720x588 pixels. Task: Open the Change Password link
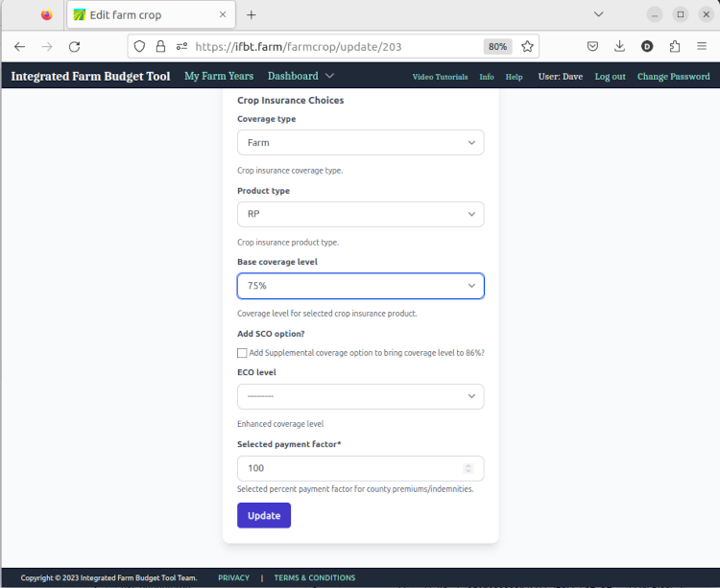673,77
